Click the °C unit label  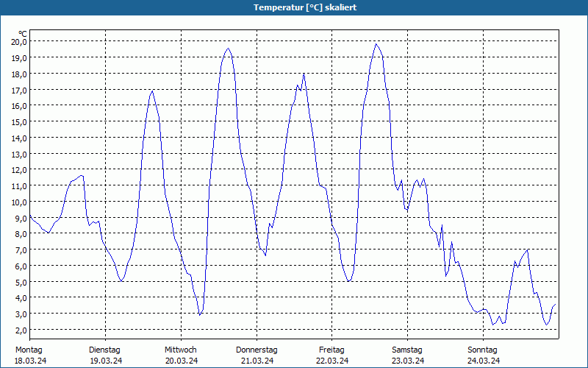pyautogui.click(x=23, y=34)
